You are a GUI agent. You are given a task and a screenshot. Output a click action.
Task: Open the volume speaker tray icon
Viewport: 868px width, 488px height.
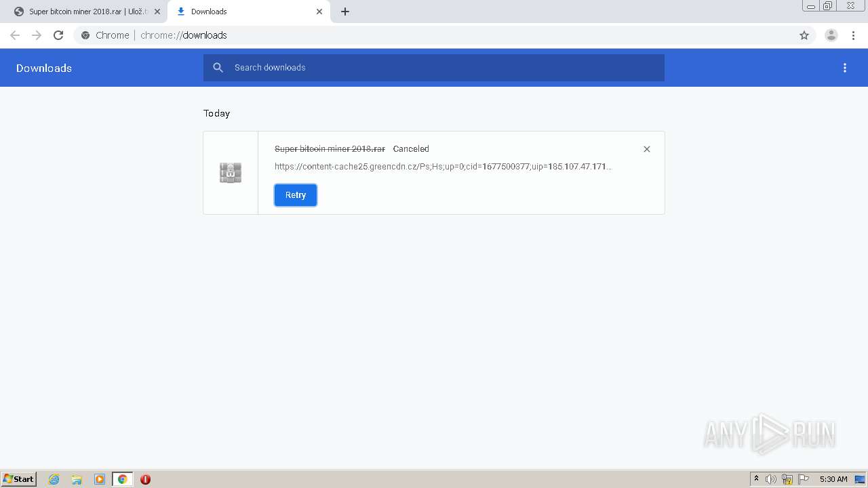(x=771, y=479)
